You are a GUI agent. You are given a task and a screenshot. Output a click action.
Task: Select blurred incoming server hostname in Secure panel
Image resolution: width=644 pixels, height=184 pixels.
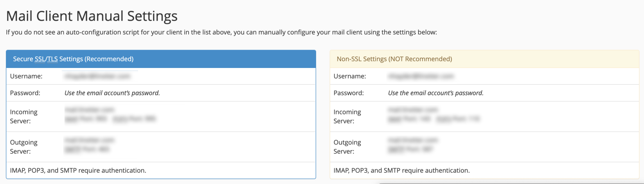pyautogui.click(x=90, y=110)
